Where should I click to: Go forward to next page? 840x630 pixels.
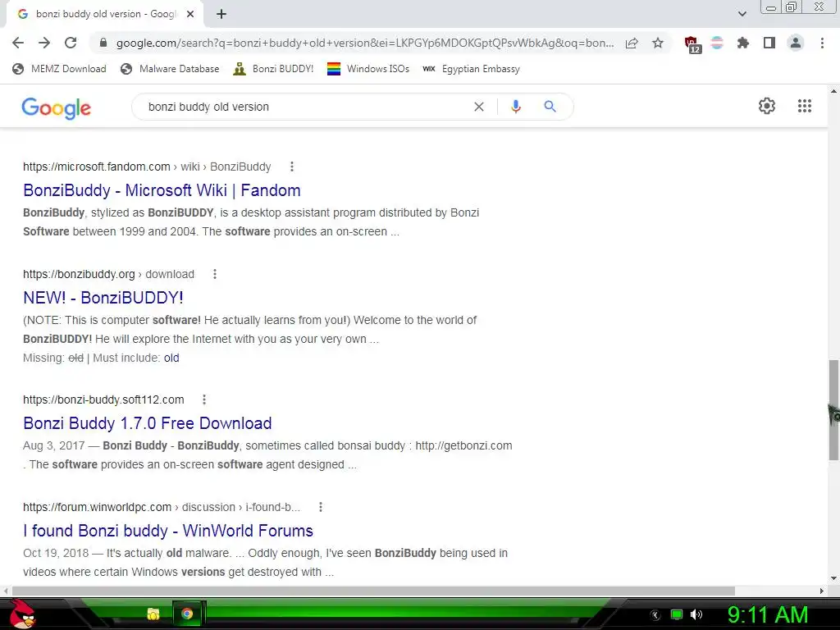tap(44, 43)
